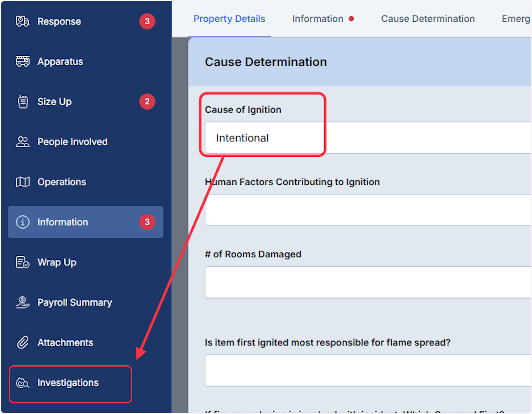Select the Information sidebar item
The height and width of the screenshot is (414, 532).
(x=86, y=222)
